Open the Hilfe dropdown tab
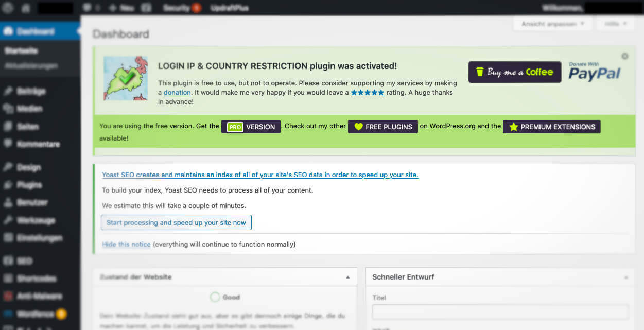The width and height of the screenshot is (644, 330). click(615, 24)
